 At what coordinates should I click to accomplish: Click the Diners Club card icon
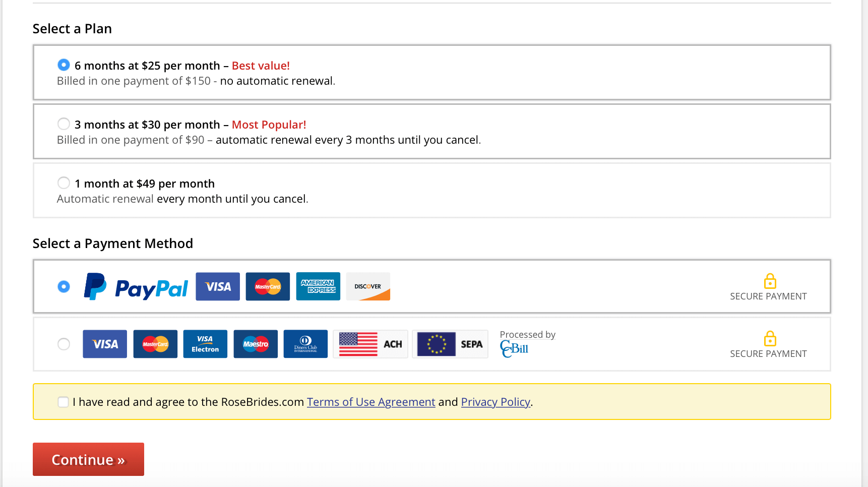(x=305, y=344)
